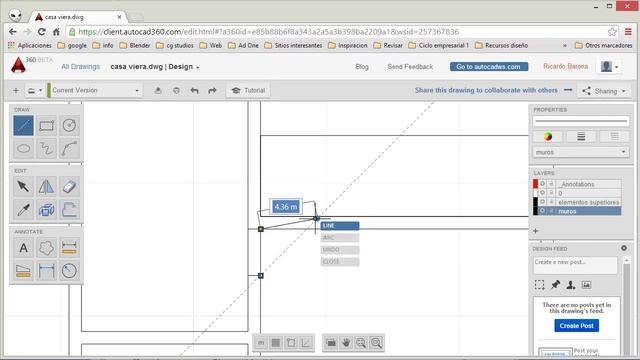Choose the Distance measure tool
This screenshot has width=640, height=360.
pyautogui.click(x=69, y=248)
